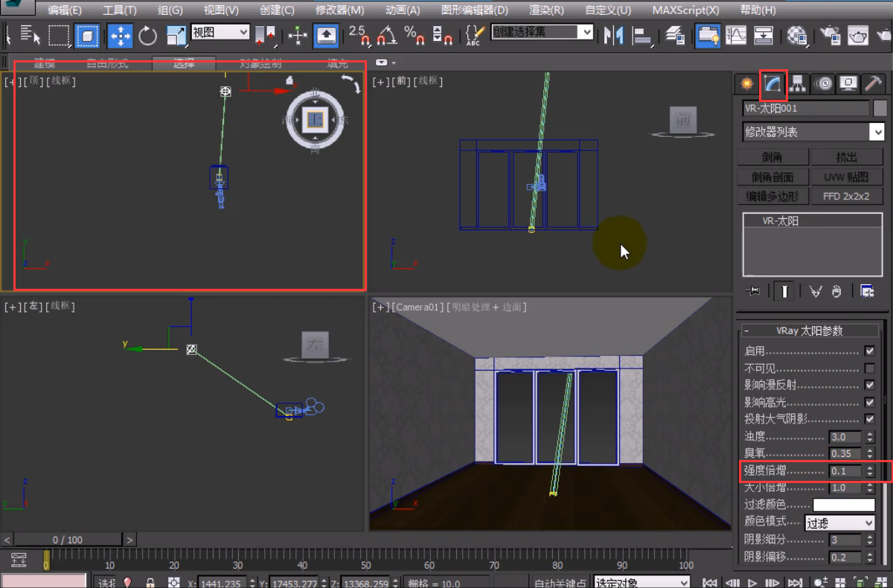
Task: Activate the Rotate tool
Action: point(148,35)
